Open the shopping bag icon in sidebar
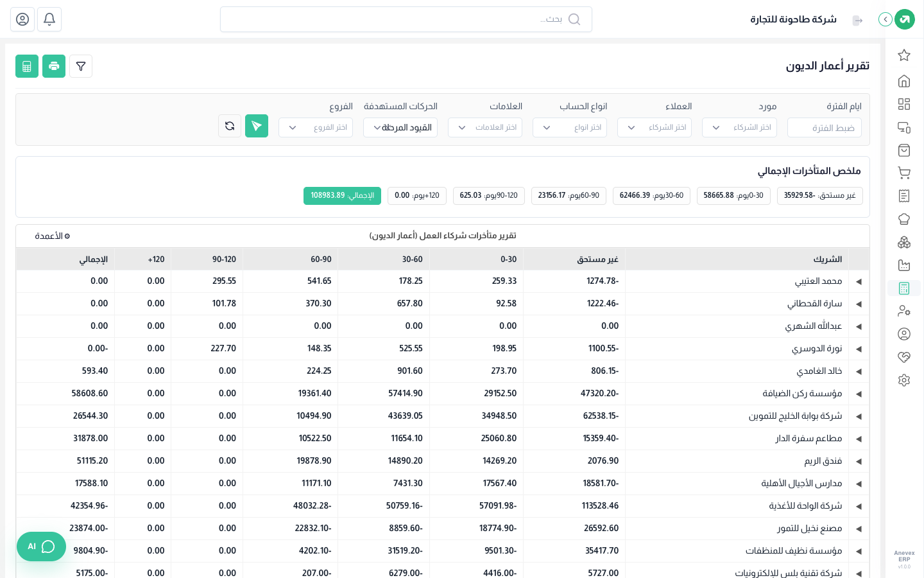Screen dimensions: 924x578 pyautogui.click(x=904, y=150)
